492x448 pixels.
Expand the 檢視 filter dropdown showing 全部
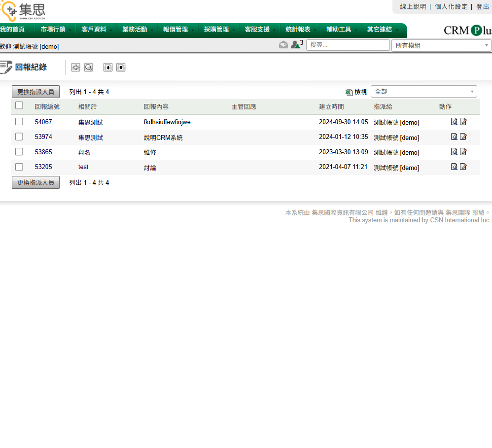tap(423, 92)
